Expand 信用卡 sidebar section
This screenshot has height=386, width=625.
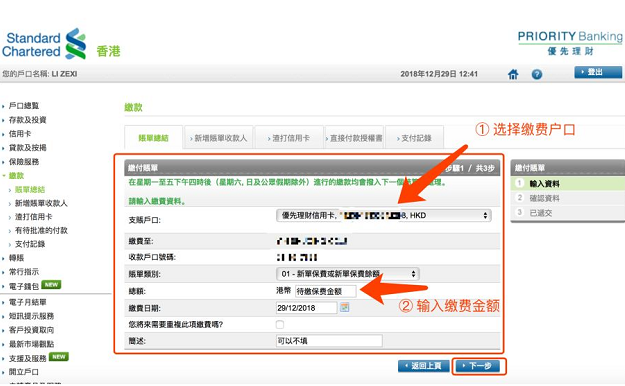[x=20, y=134]
